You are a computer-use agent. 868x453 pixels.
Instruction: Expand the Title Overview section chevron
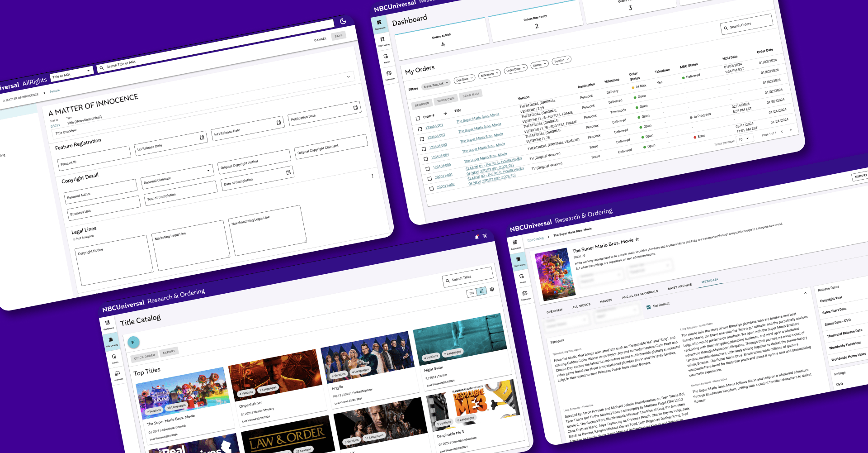tap(349, 77)
